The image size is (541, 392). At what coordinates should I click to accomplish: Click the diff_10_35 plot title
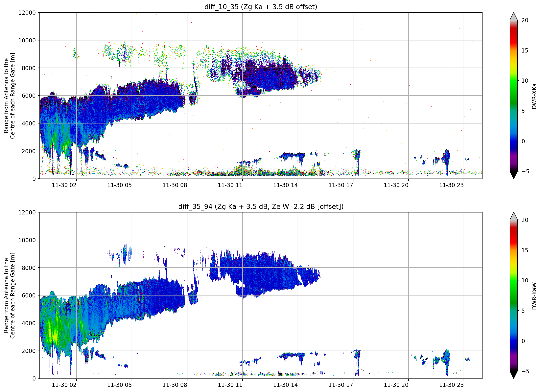coord(261,7)
